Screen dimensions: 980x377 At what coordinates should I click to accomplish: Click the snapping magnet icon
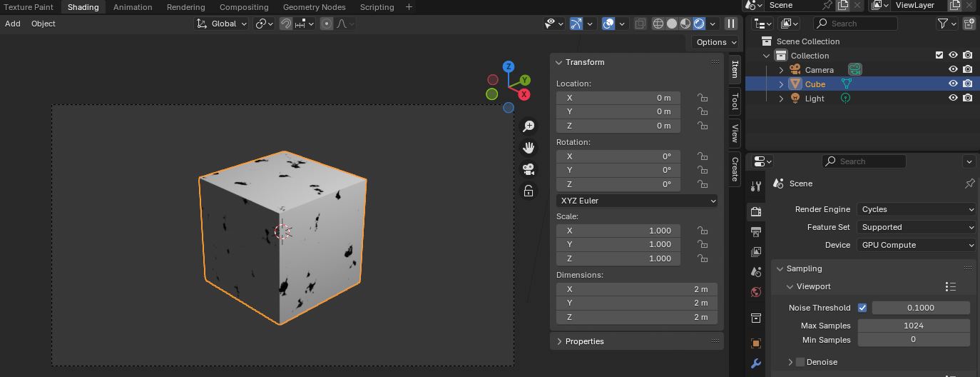tap(286, 24)
